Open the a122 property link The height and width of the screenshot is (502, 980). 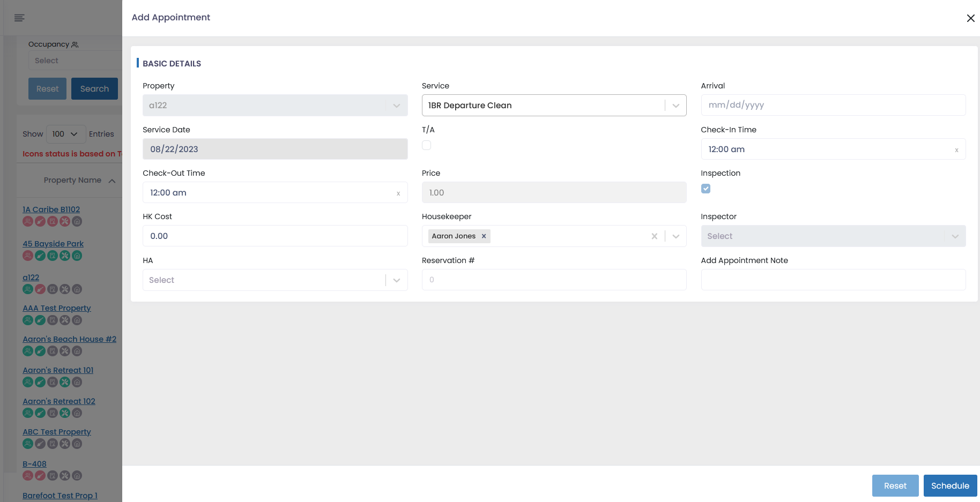coord(31,278)
